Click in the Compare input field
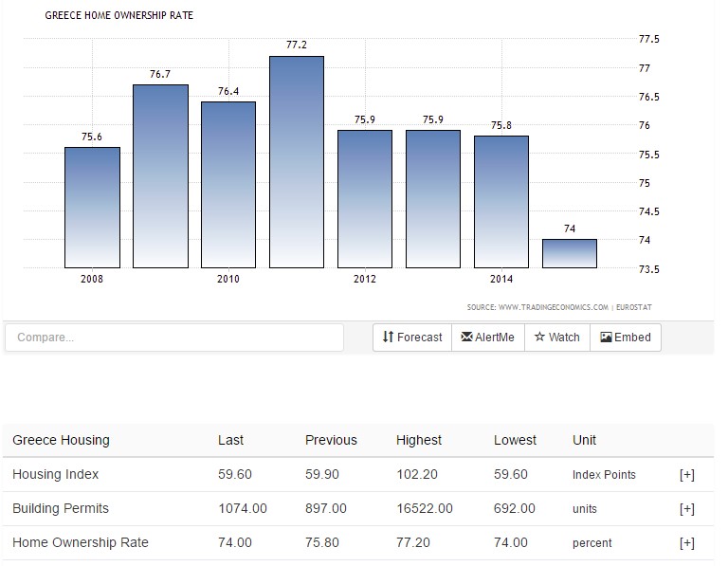 coord(174,338)
